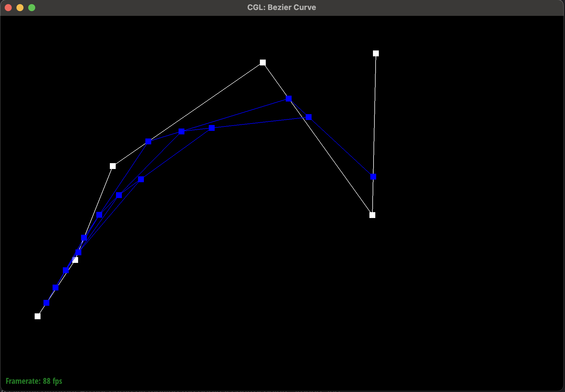The image size is (565, 392).
Task: Maximize window using green button
Action: pyautogui.click(x=32, y=8)
